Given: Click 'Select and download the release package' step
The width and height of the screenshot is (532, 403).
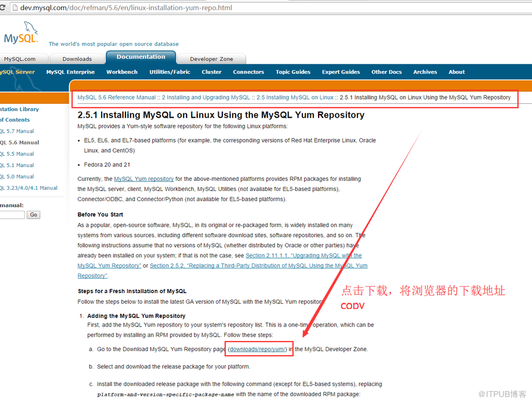Looking at the screenshot, I should point(173,367).
